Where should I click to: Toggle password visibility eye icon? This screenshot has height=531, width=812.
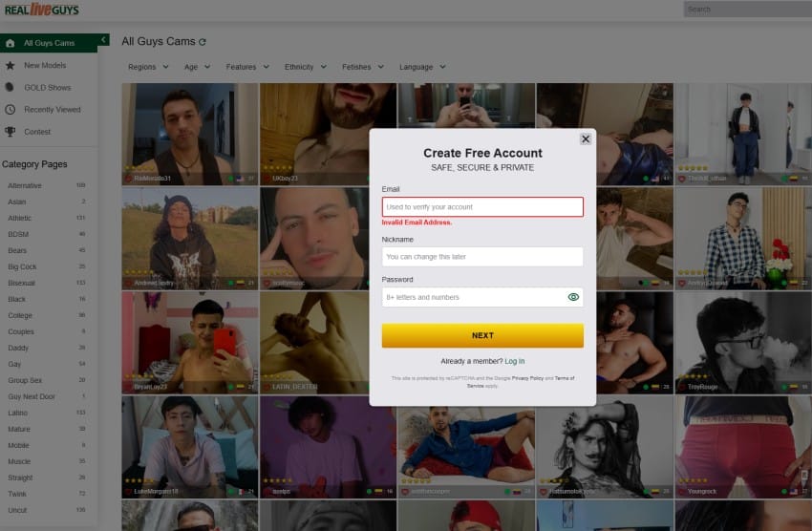tap(573, 297)
